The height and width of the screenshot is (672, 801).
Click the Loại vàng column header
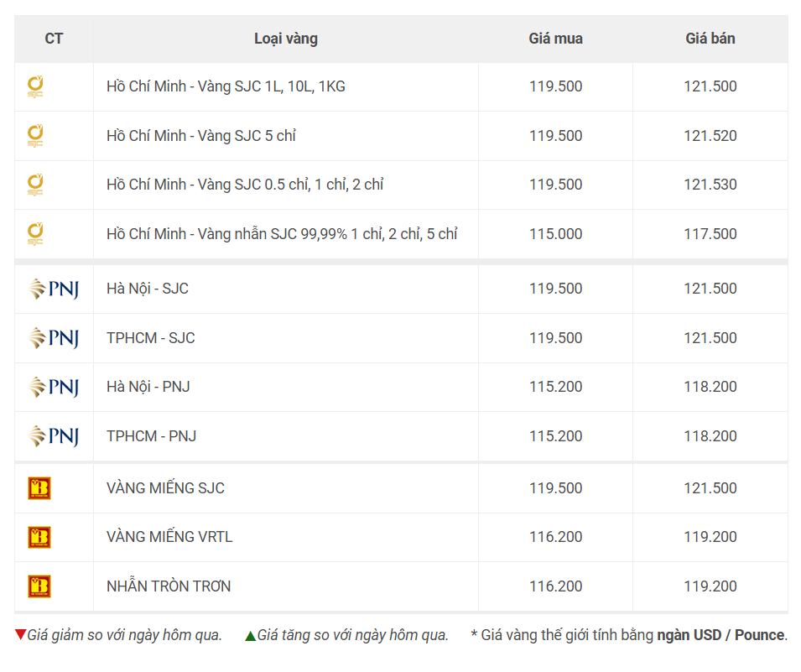286,39
